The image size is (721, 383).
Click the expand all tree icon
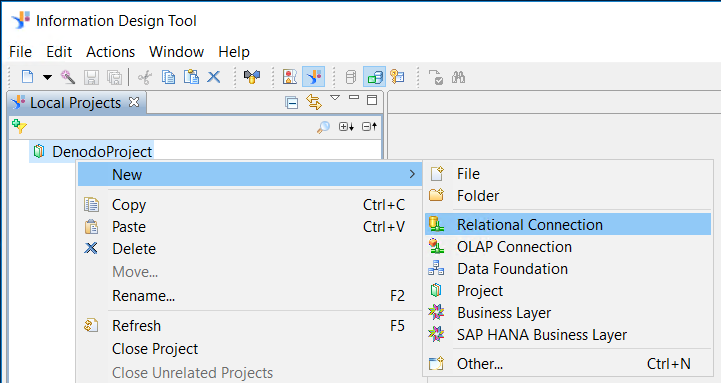(x=346, y=126)
